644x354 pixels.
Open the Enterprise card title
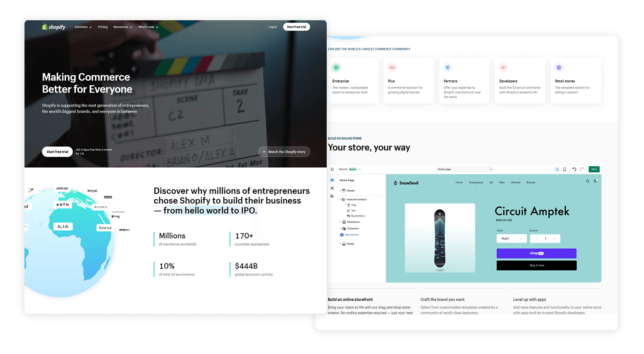coord(340,81)
